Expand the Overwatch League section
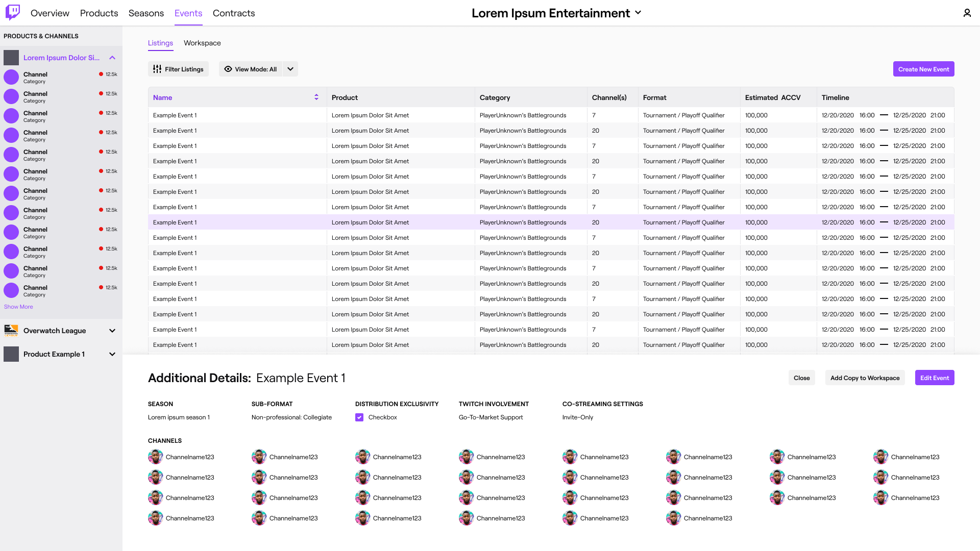The width and height of the screenshot is (980, 551). click(112, 331)
